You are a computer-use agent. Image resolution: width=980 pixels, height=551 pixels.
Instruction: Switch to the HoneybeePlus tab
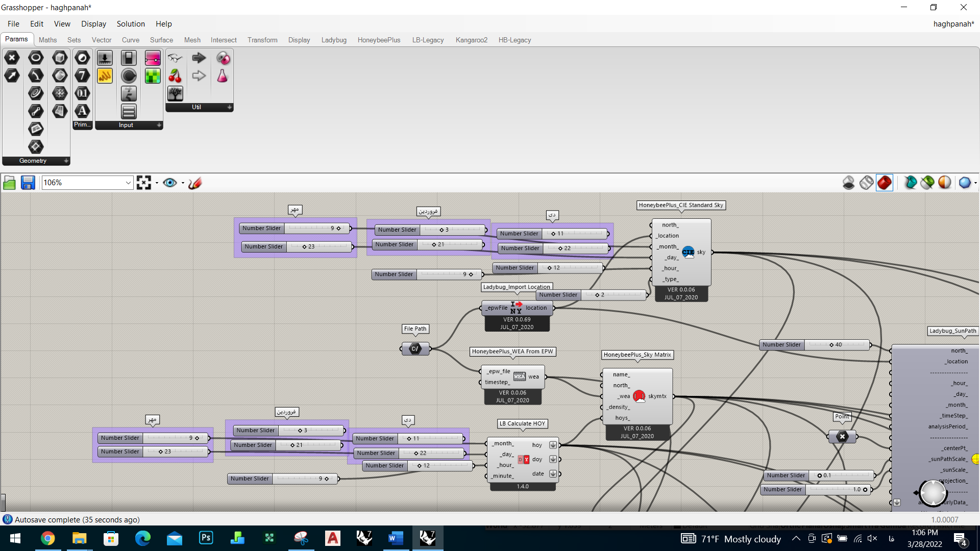coord(379,40)
